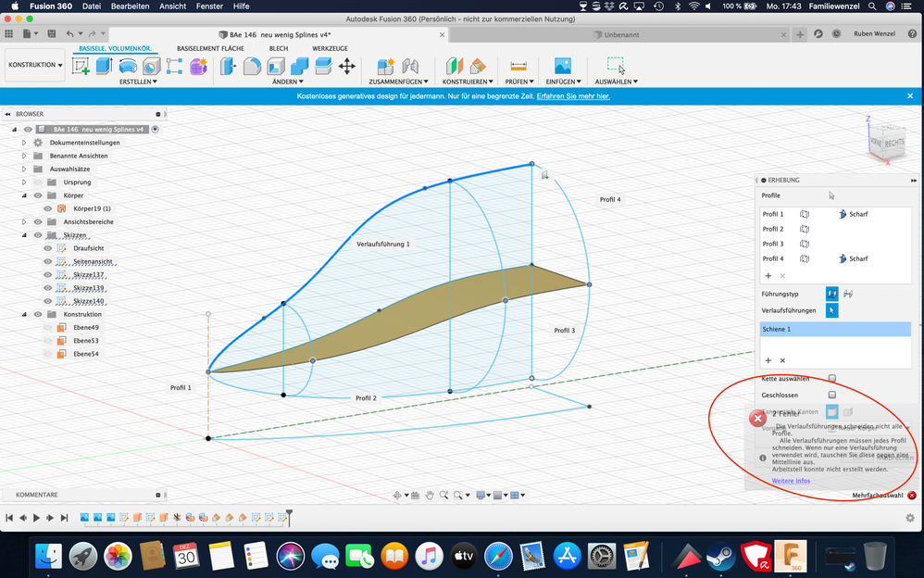Open the PRÜFEN dropdown menu
This screenshot has width=924, height=578.
[x=519, y=82]
